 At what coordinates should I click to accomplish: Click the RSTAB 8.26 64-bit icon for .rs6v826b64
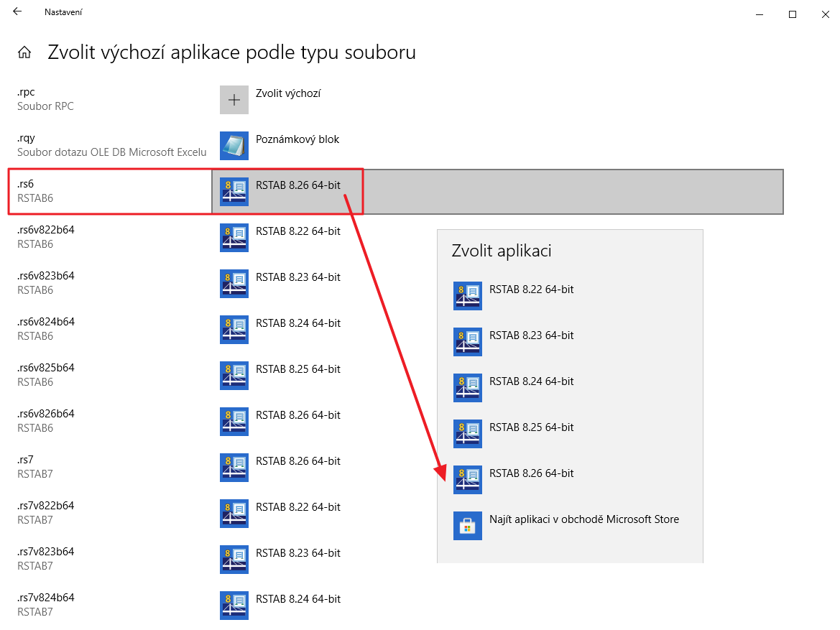coord(234,422)
